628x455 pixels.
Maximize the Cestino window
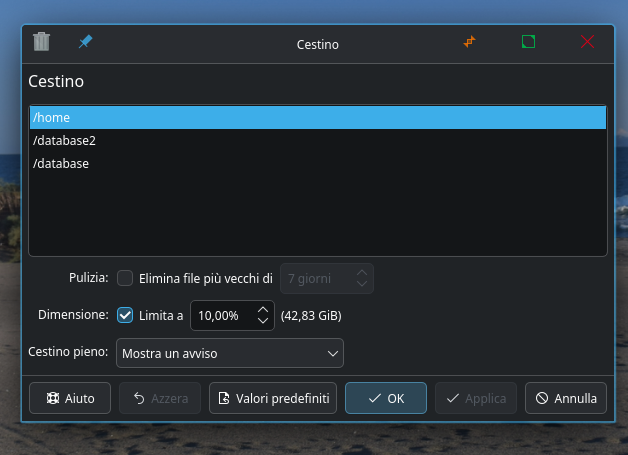[528, 42]
